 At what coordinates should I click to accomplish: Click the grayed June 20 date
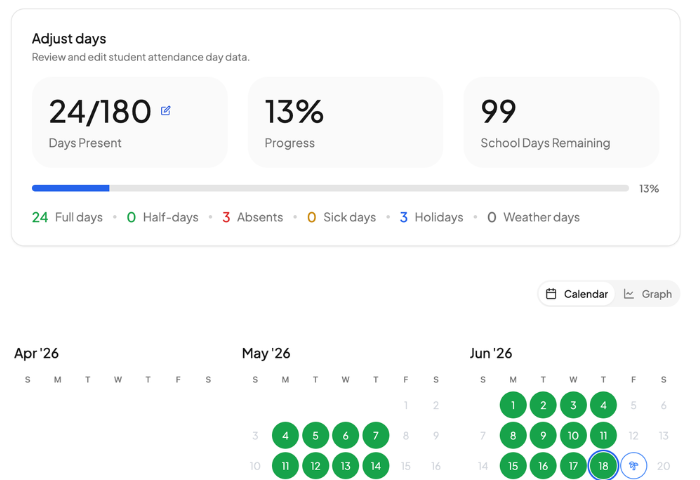(663, 466)
